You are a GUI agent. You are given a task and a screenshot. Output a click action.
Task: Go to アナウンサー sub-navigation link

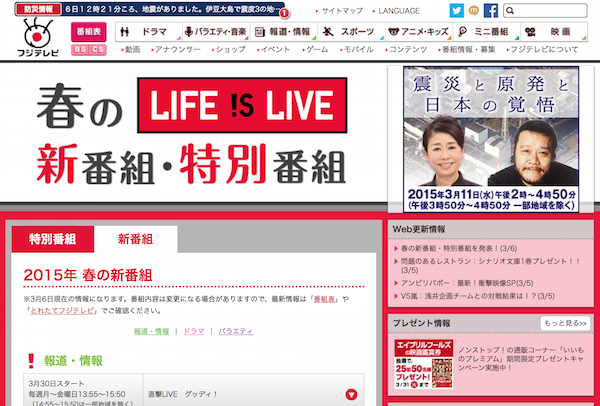pos(176,50)
